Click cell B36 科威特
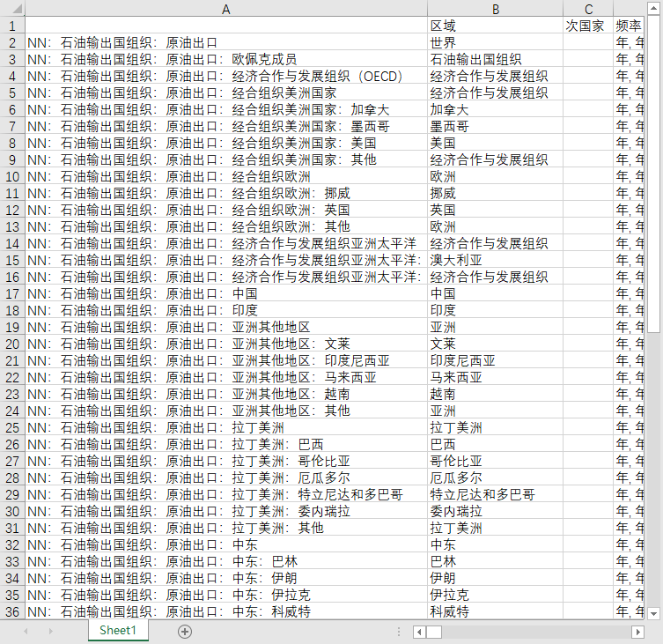 [495, 611]
